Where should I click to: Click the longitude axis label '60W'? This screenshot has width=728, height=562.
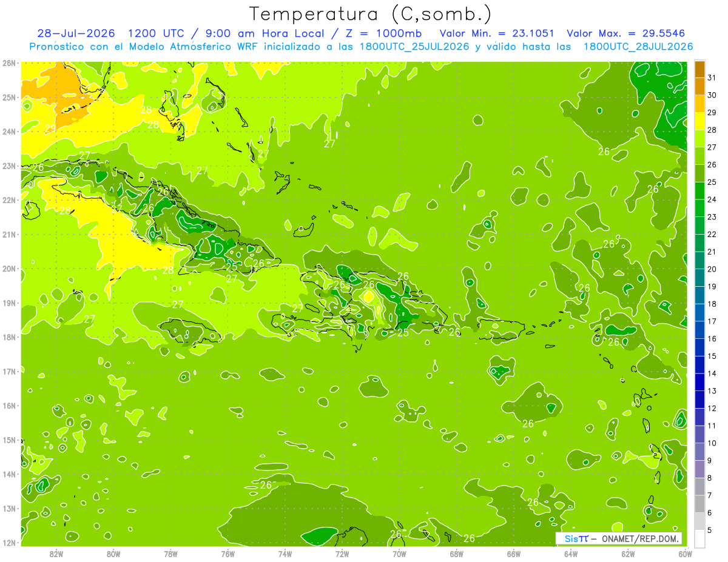point(686,554)
